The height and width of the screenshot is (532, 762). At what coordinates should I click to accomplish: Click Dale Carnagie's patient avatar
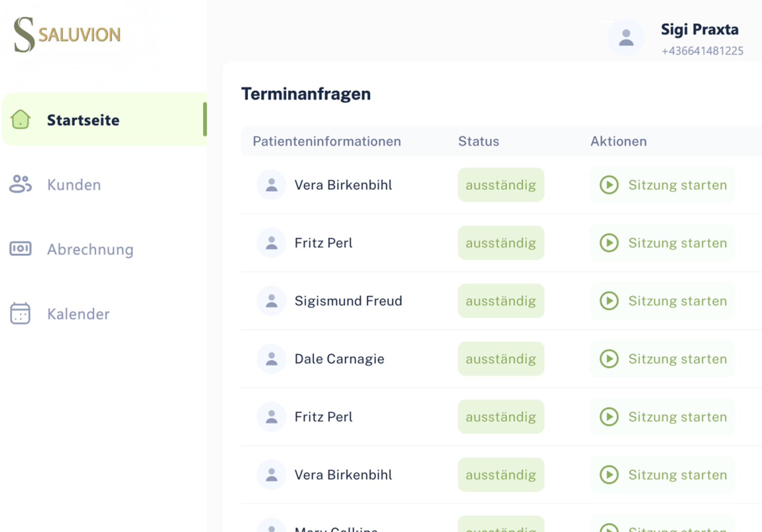(x=271, y=359)
